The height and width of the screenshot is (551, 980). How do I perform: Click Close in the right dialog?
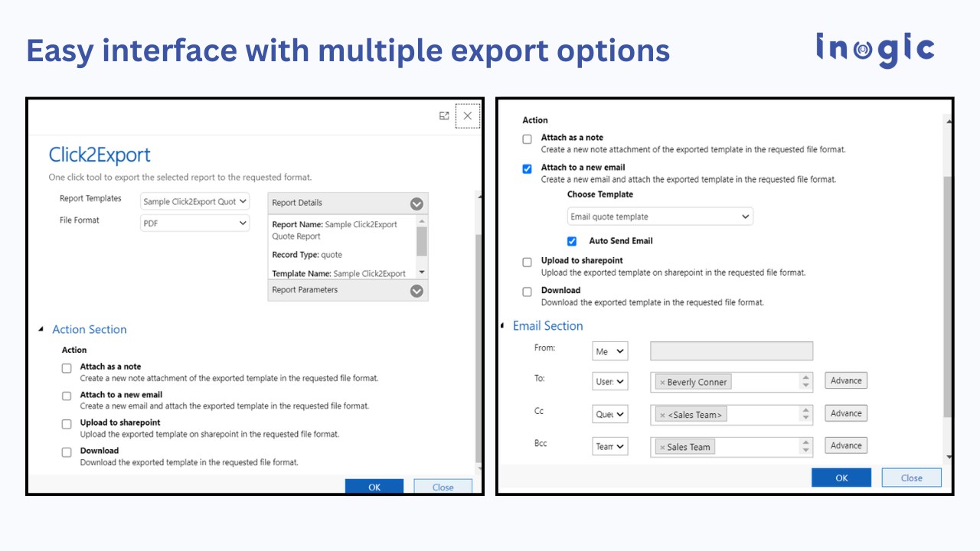click(x=912, y=478)
